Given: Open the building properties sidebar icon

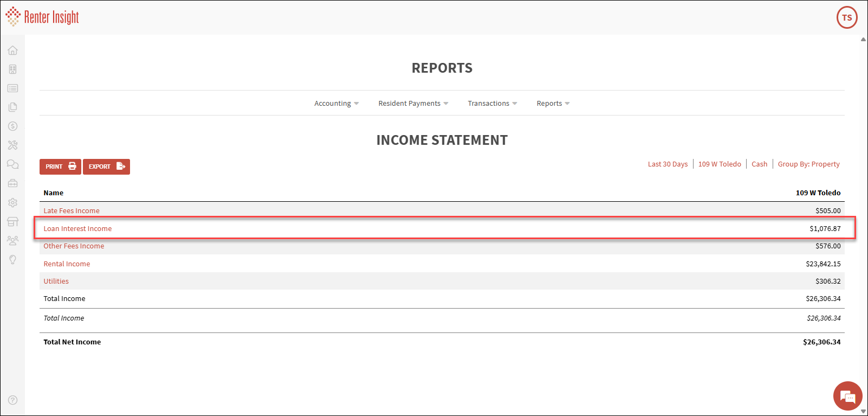Looking at the screenshot, I should click(x=12, y=69).
